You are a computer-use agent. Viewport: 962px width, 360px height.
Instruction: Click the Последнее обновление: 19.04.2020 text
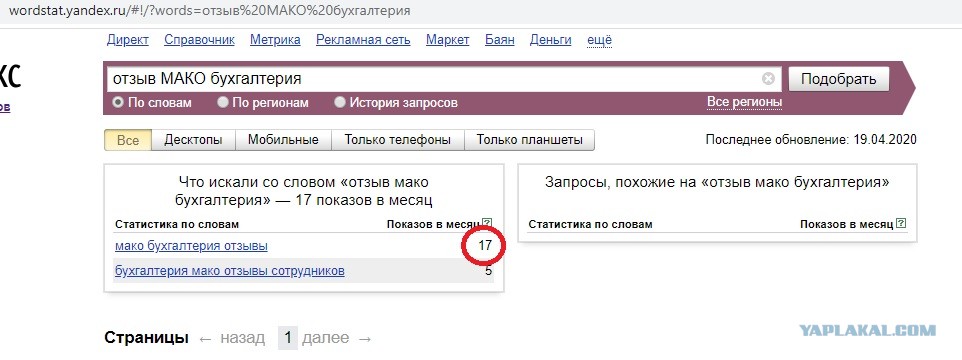pyautogui.click(x=811, y=140)
